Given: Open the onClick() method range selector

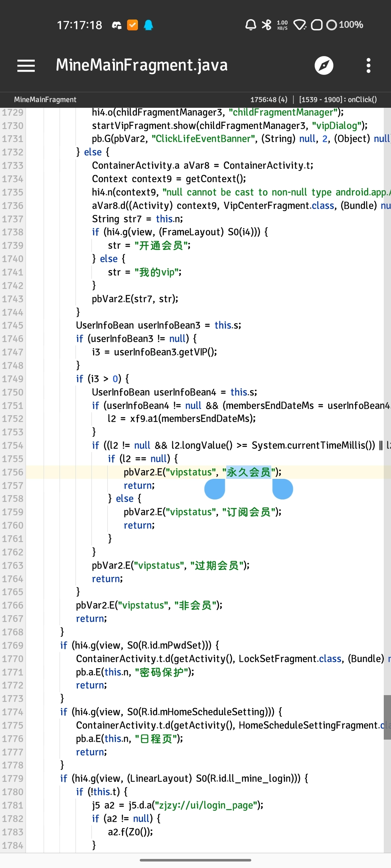Looking at the screenshot, I should (337, 99).
